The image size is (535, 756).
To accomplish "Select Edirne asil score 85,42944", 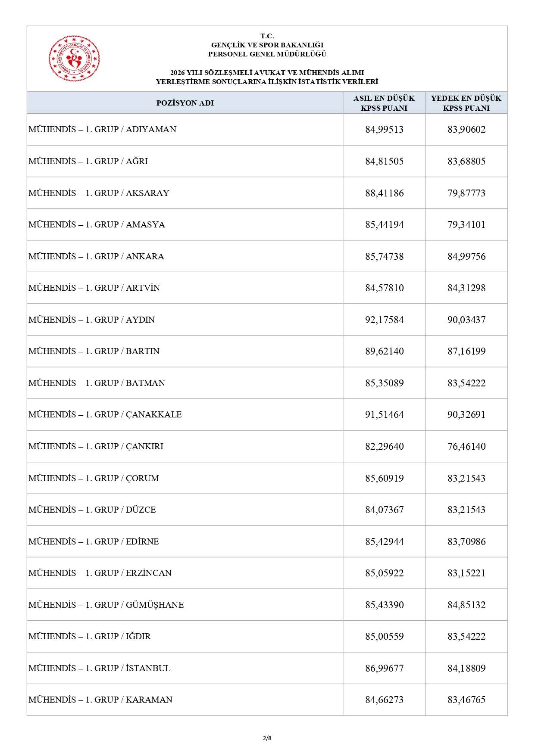I will (x=385, y=541).
